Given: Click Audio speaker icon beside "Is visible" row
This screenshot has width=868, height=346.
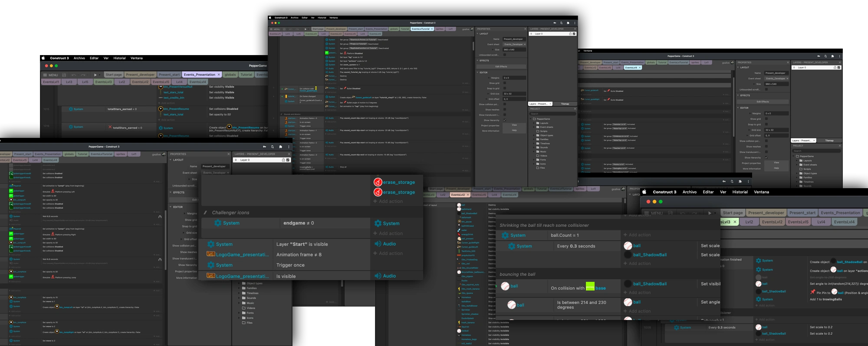Looking at the screenshot, I should click(x=378, y=276).
